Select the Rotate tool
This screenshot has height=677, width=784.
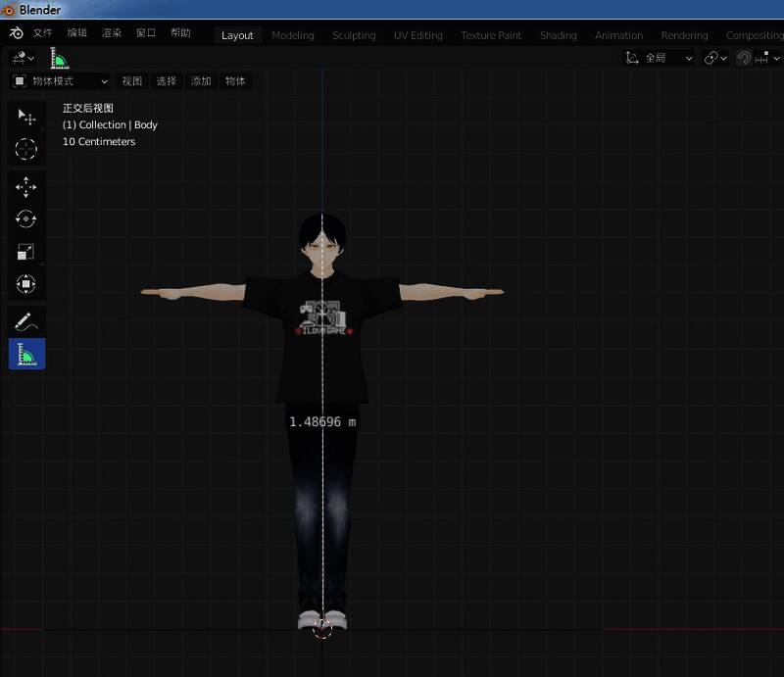tap(26, 219)
